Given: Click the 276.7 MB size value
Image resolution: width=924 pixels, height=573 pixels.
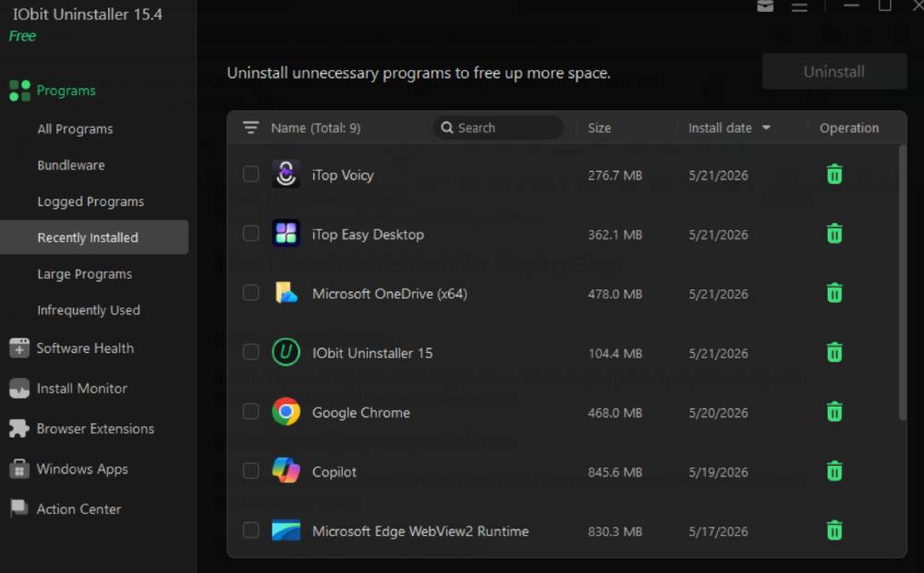Looking at the screenshot, I should click(x=614, y=176).
